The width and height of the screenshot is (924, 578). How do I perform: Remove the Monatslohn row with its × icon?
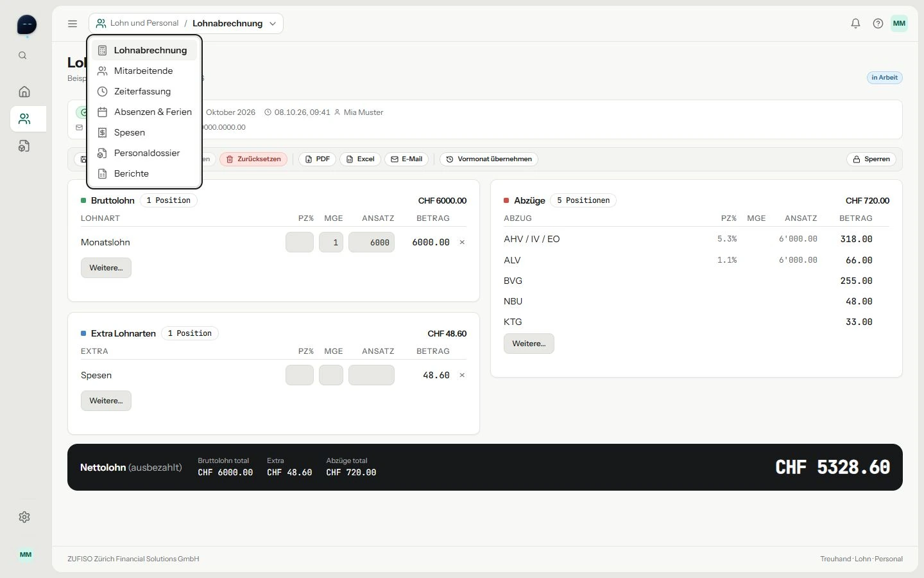462,242
